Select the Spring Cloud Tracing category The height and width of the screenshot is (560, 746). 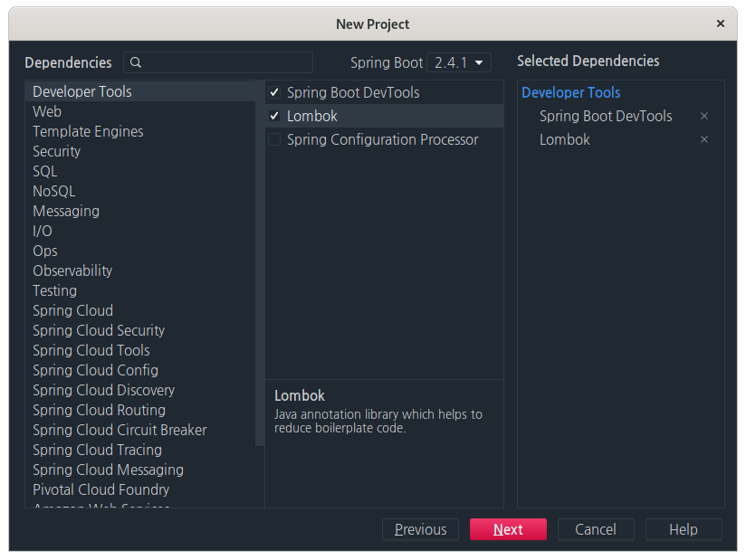coord(140,451)
